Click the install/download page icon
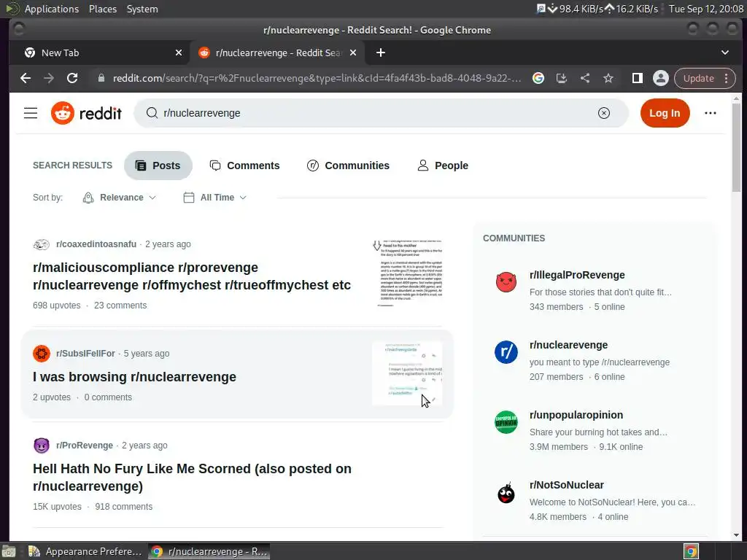 pos(562,78)
